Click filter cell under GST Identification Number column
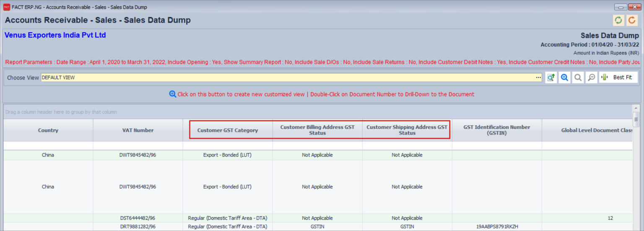Screen dimensions: 644x231 [497, 146]
